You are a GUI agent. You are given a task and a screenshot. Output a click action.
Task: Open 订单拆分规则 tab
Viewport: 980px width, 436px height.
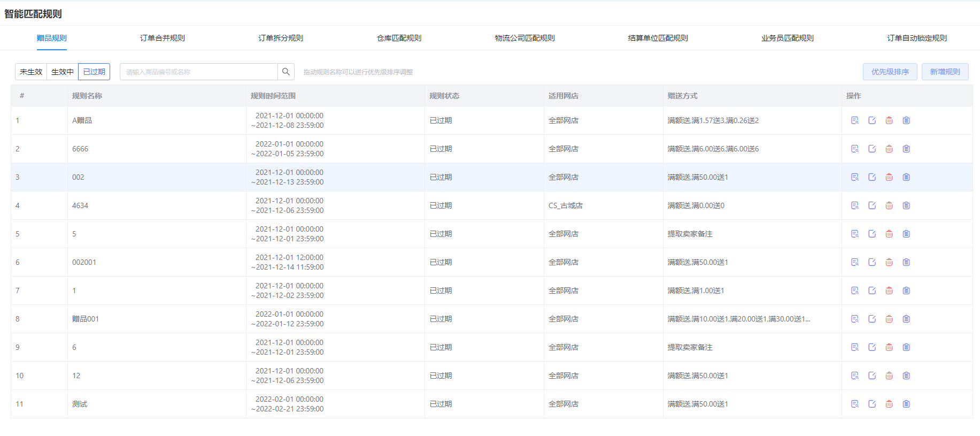click(x=281, y=38)
